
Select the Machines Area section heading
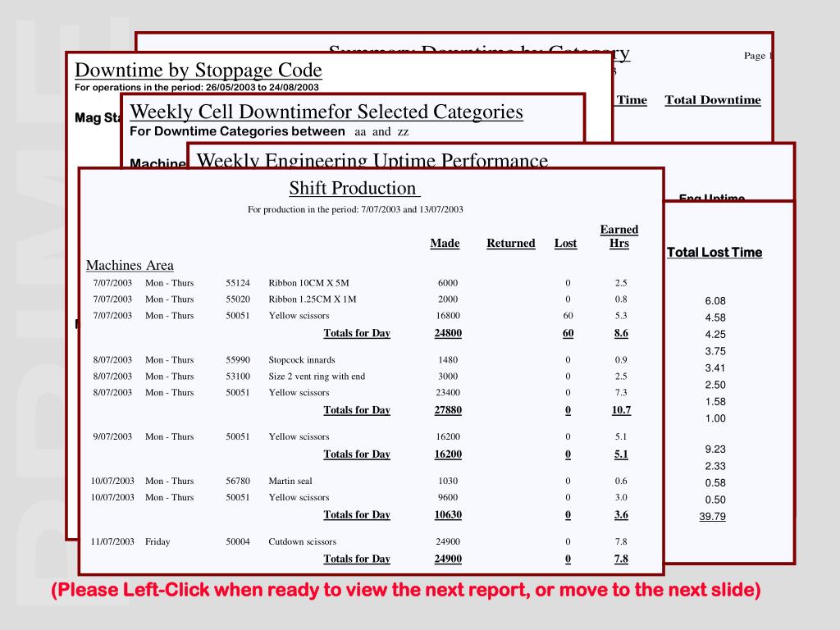pos(130,265)
